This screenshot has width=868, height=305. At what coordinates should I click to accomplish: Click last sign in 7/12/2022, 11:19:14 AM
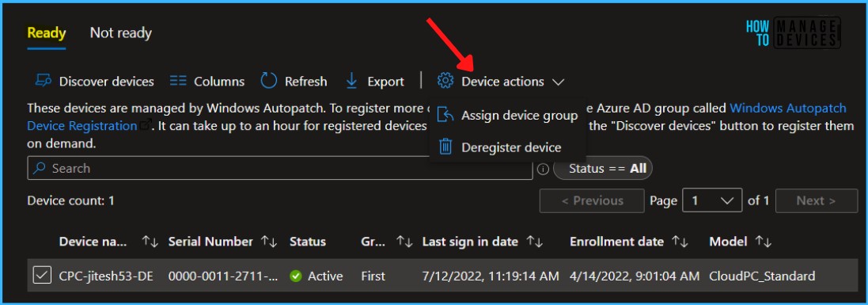point(491,276)
